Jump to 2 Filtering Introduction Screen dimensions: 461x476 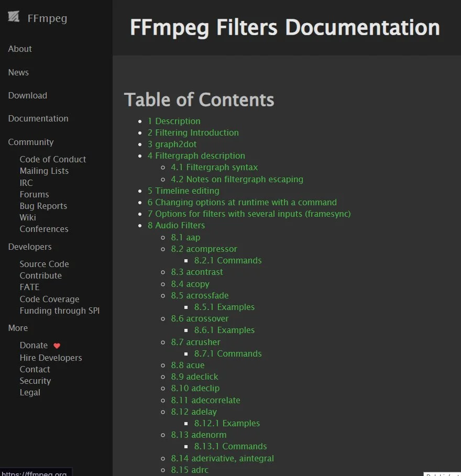(x=193, y=132)
